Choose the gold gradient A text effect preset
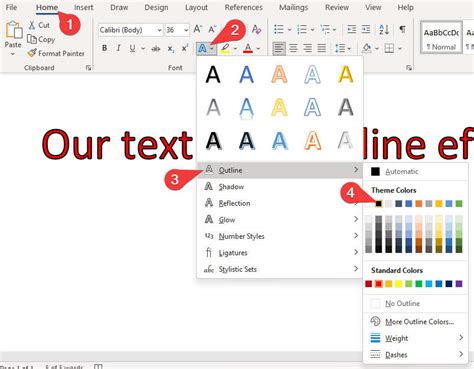The image size is (474, 369). pyautogui.click(x=345, y=74)
